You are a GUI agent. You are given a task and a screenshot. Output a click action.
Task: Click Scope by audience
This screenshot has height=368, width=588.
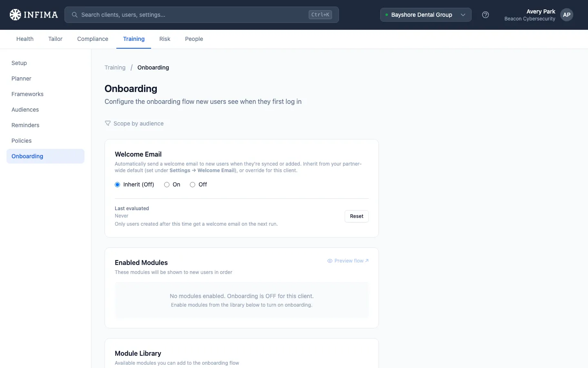134,123
